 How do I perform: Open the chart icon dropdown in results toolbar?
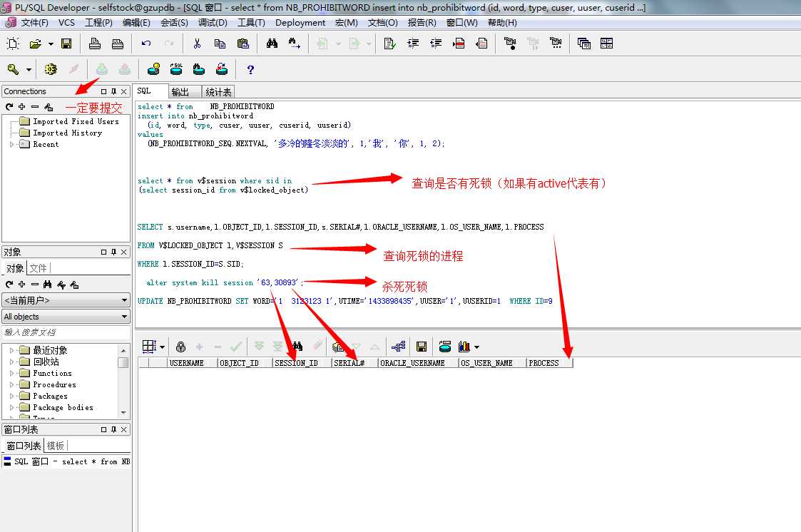coord(476,347)
